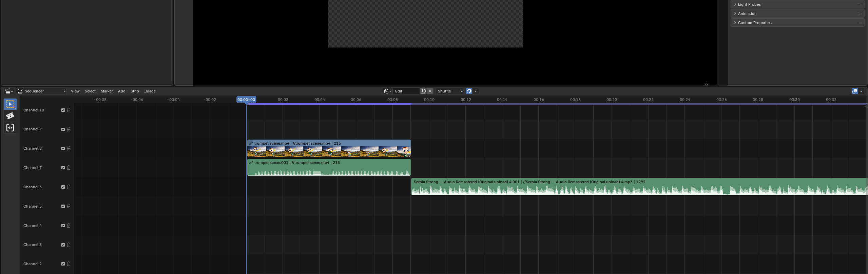Select the trumpet scene.mp4 video strip
The height and width of the screenshot is (274, 868).
pyautogui.click(x=328, y=148)
